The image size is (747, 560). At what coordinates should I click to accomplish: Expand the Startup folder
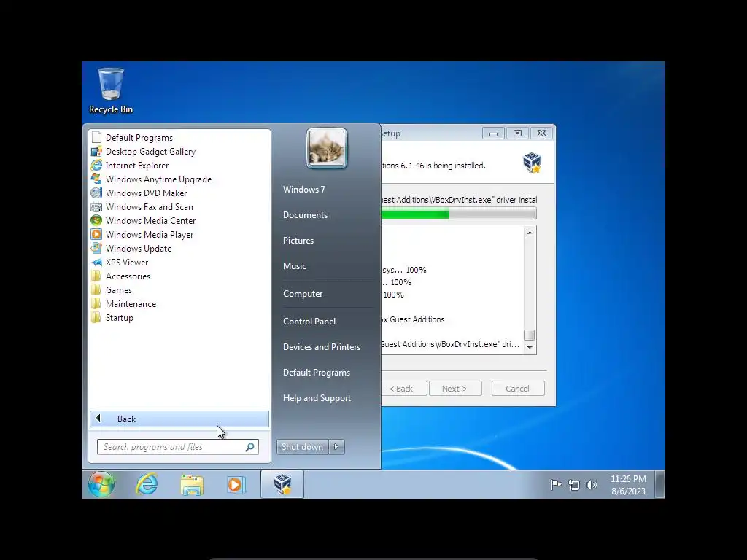pos(119,318)
